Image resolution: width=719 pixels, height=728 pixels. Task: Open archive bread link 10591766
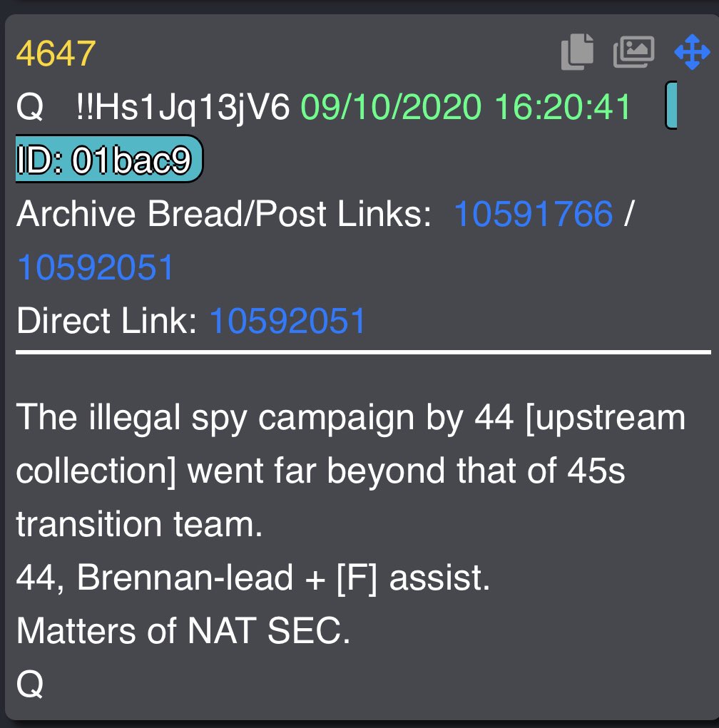pyautogui.click(x=534, y=214)
